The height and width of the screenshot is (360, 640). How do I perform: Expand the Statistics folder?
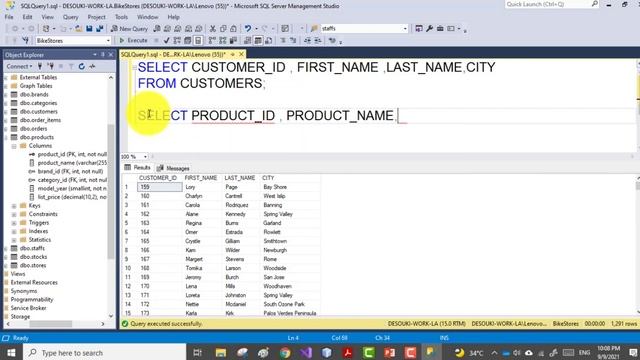(x=14, y=240)
